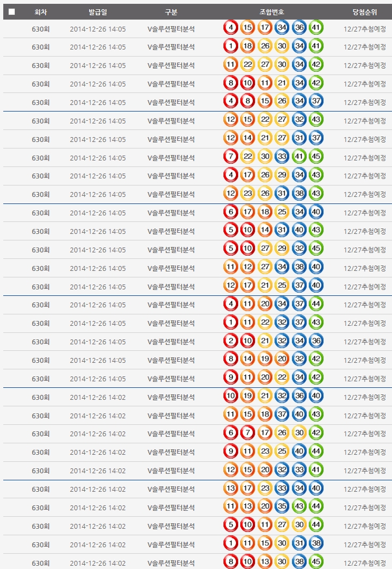Image resolution: width=392 pixels, height=569 pixels.
Task: Click the 회차 column header
Action: coord(40,12)
